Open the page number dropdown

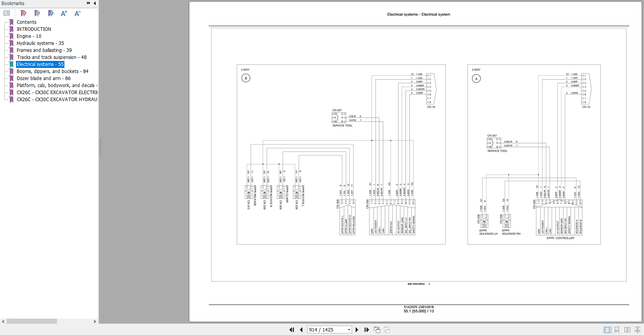pyautogui.click(x=349, y=330)
